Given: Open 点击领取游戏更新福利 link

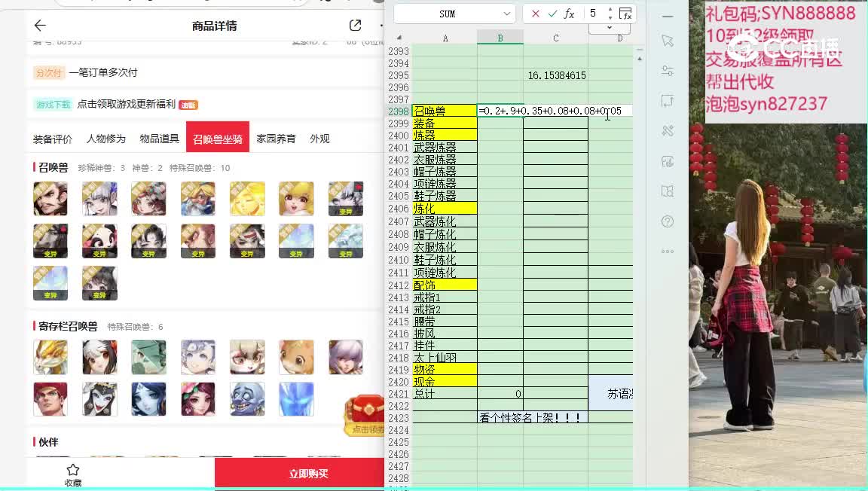Looking at the screenshot, I should point(127,104).
